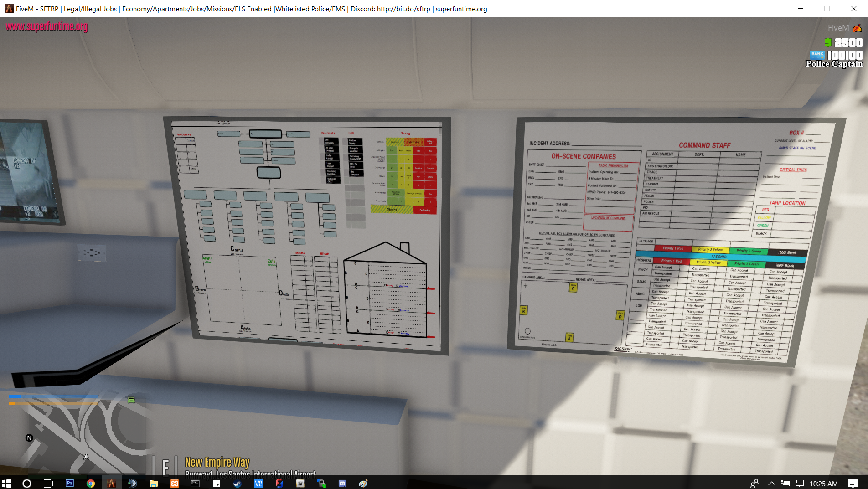Open Cortana search circle
The width and height of the screenshot is (868, 489).
point(27,483)
